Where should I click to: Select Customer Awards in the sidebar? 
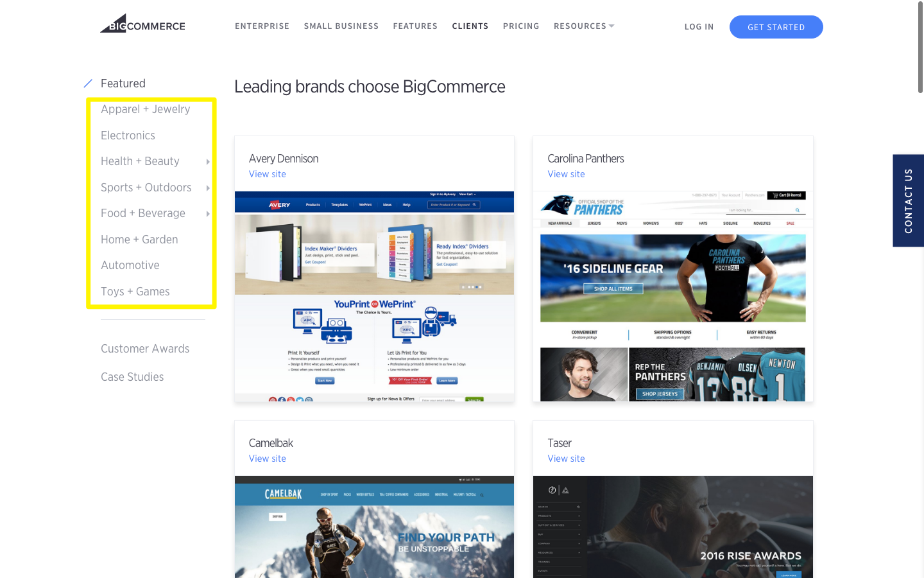click(145, 348)
